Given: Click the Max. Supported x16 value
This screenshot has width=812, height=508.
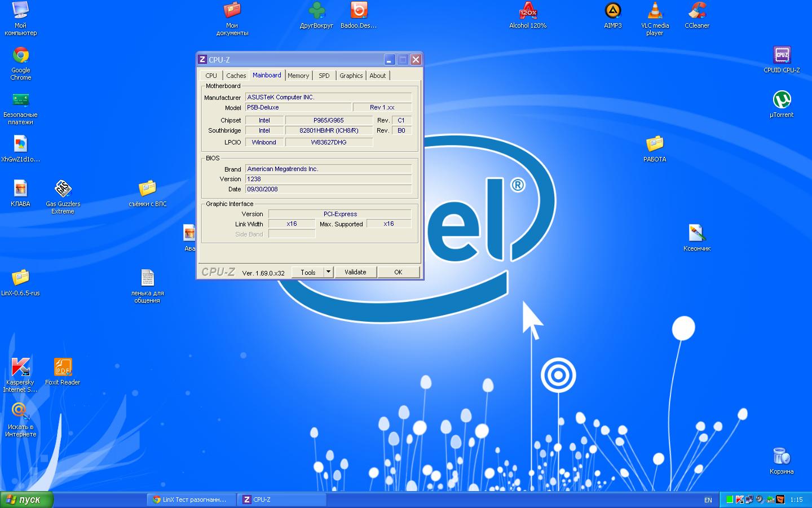Looking at the screenshot, I should 389,224.
